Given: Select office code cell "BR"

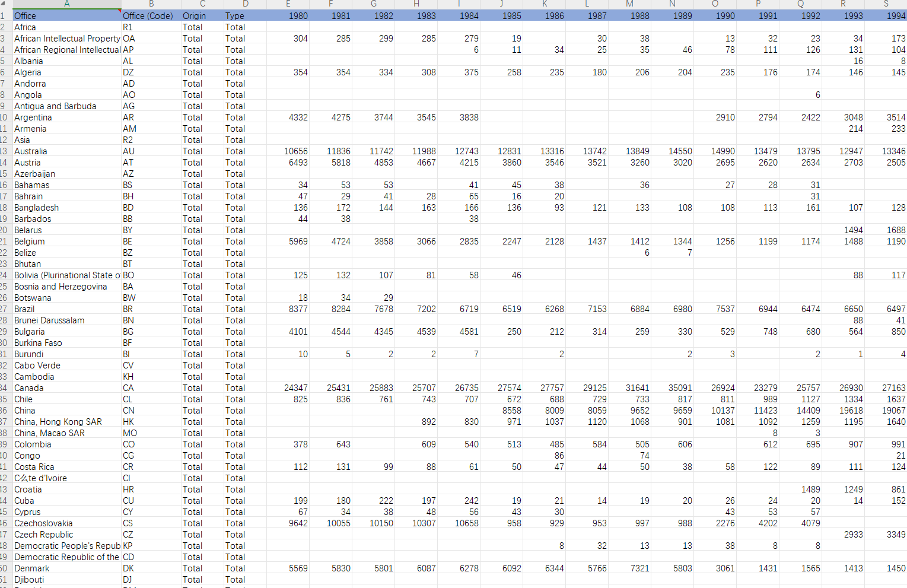Looking at the screenshot, I should click(x=151, y=309).
